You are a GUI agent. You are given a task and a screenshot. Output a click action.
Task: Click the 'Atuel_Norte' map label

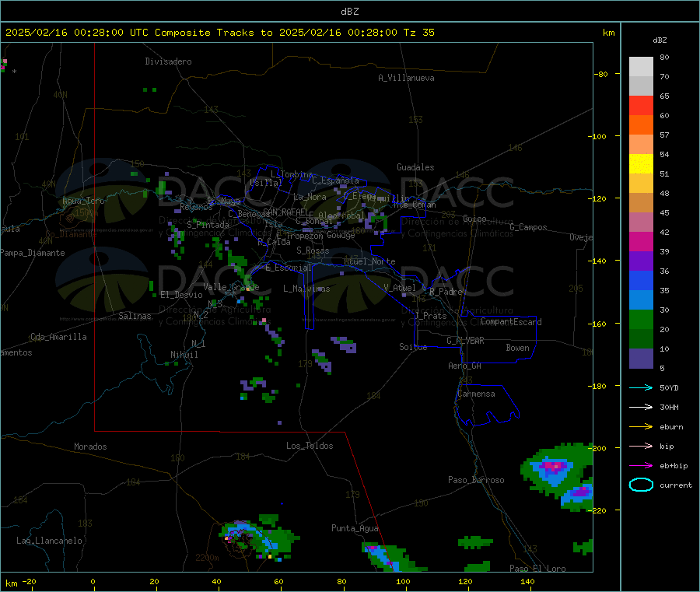369,261
